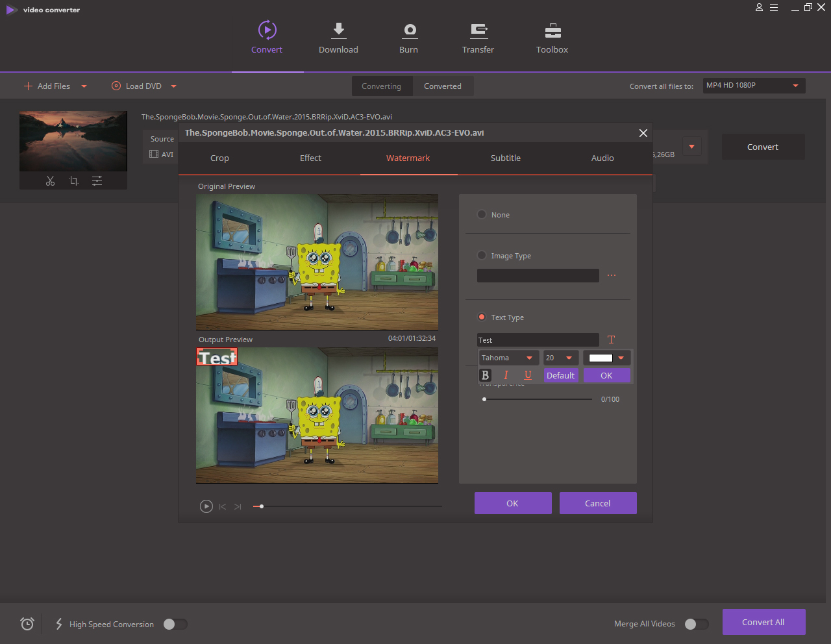Click the Convert All button

(x=763, y=622)
